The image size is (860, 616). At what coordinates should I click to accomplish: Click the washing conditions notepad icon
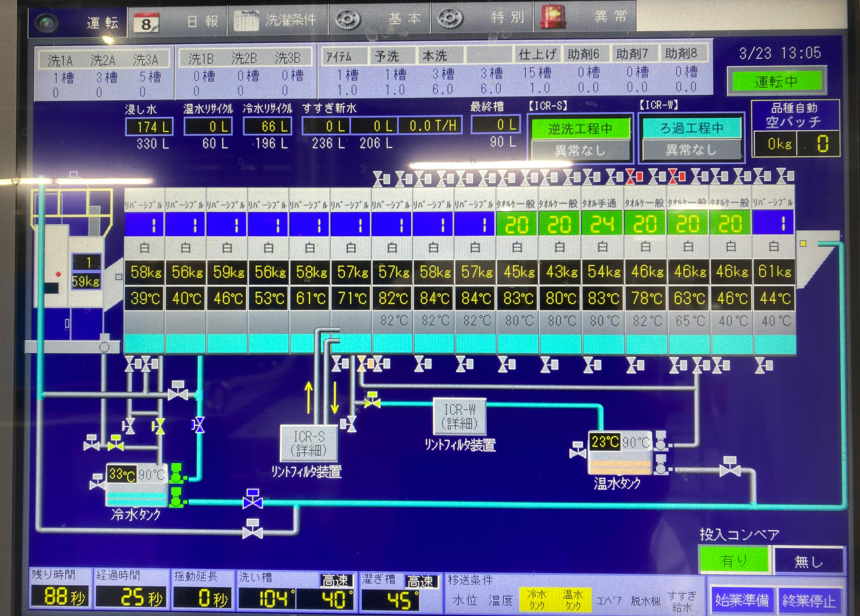click(246, 20)
